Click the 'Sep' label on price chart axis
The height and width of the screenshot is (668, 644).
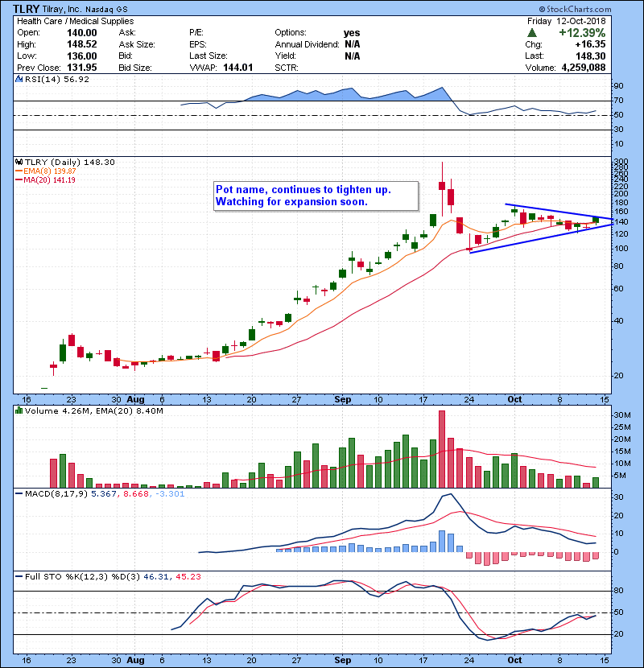(343, 400)
